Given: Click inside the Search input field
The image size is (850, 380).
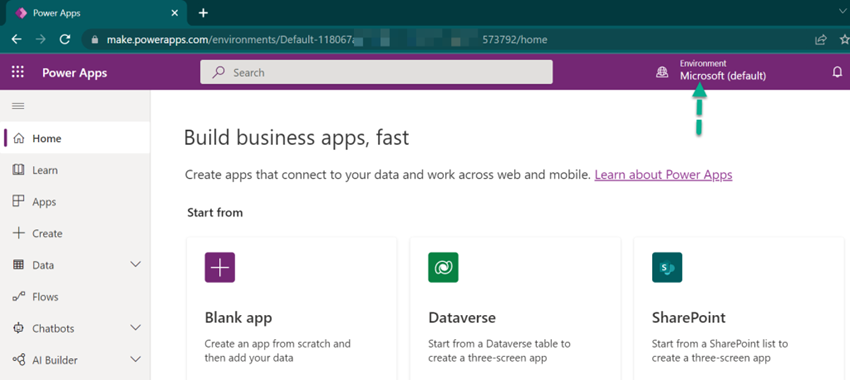Looking at the screenshot, I should pos(376,72).
